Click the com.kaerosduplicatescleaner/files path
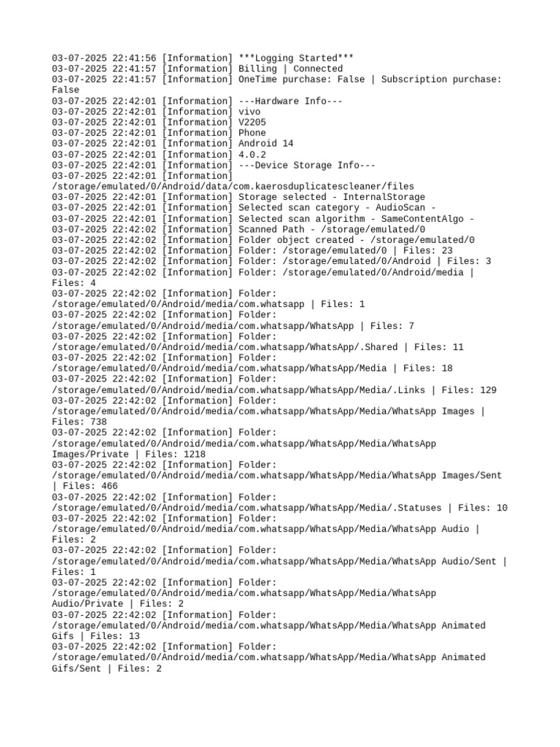This screenshot has height=747, width=560. pos(233,186)
